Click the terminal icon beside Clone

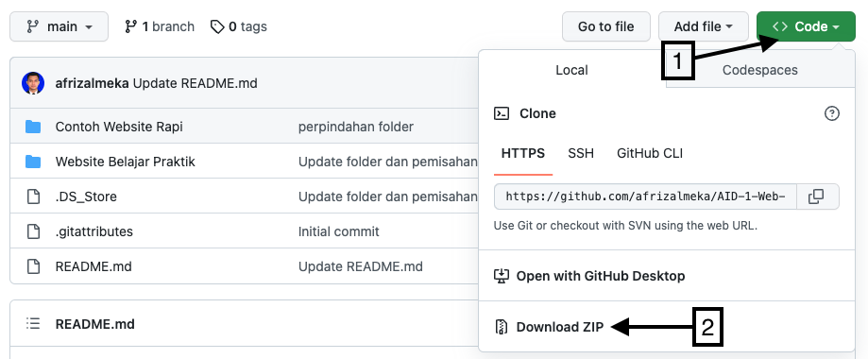pyautogui.click(x=502, y=113)
